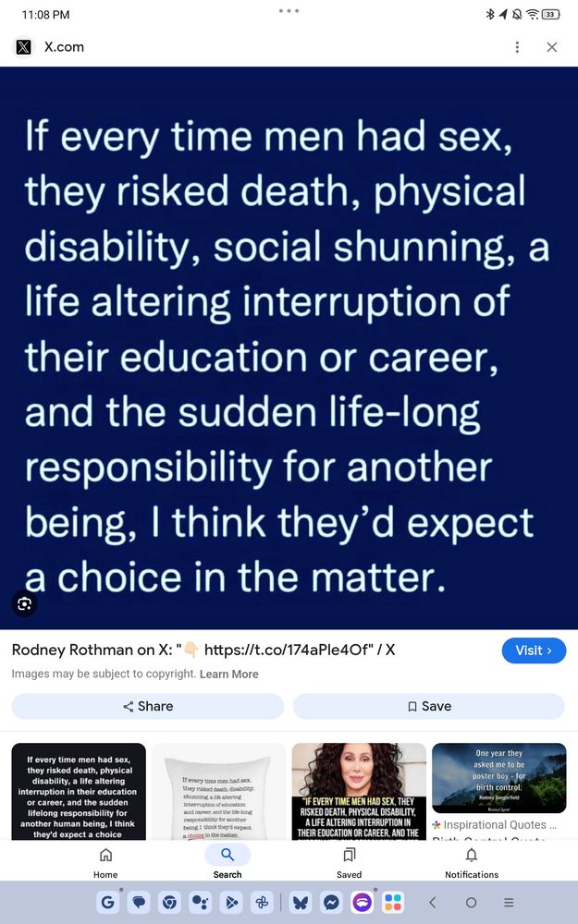The height and width of the screenshot is (924, 578).
Task: Open the X.com site icon
Action: pyautogui.click(x=23, y=47)
